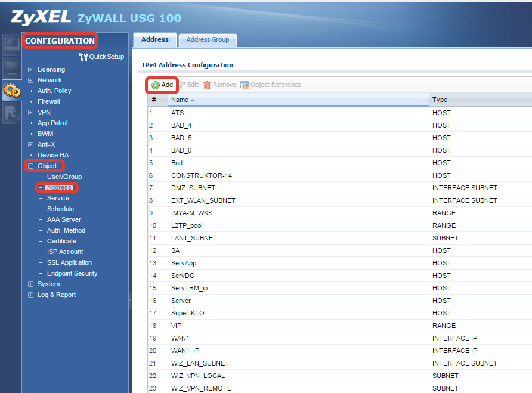Viewport: 532px width, 393px height.
Task: Open Endpoint Security under Object
Action: pos(72,274)
